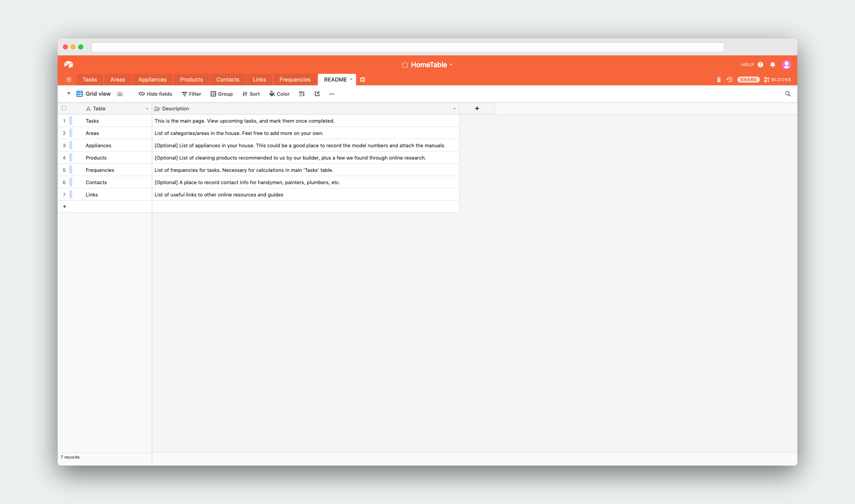Switch to the Appliances tab
The height and width of the screenshot is (504, 855).
(152, 80)
